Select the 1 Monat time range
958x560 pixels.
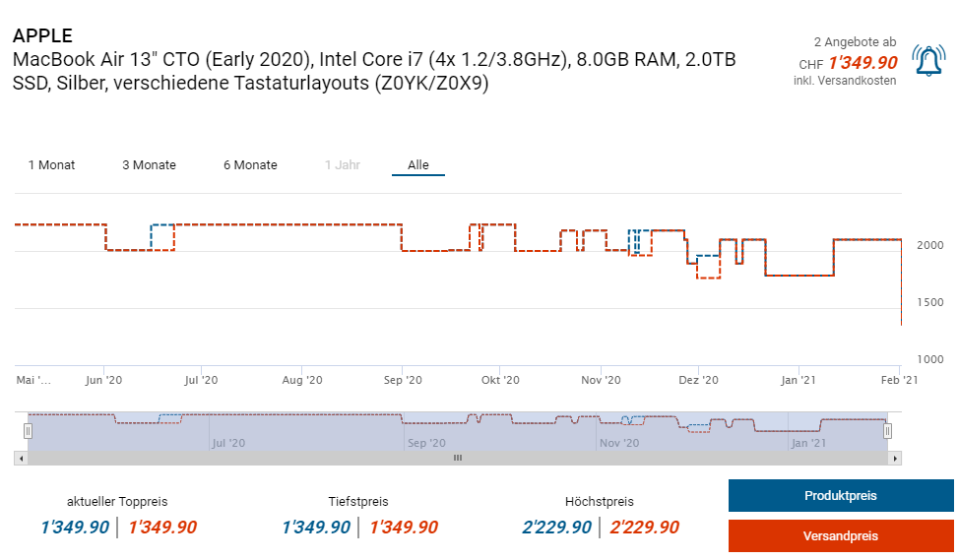(x=51, y=165)
